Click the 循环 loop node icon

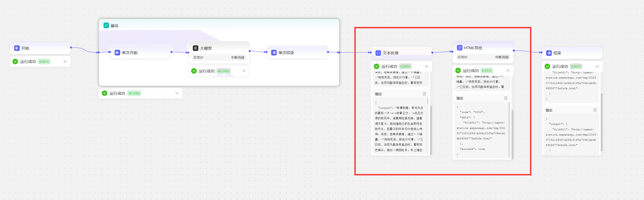coord(106,25)
